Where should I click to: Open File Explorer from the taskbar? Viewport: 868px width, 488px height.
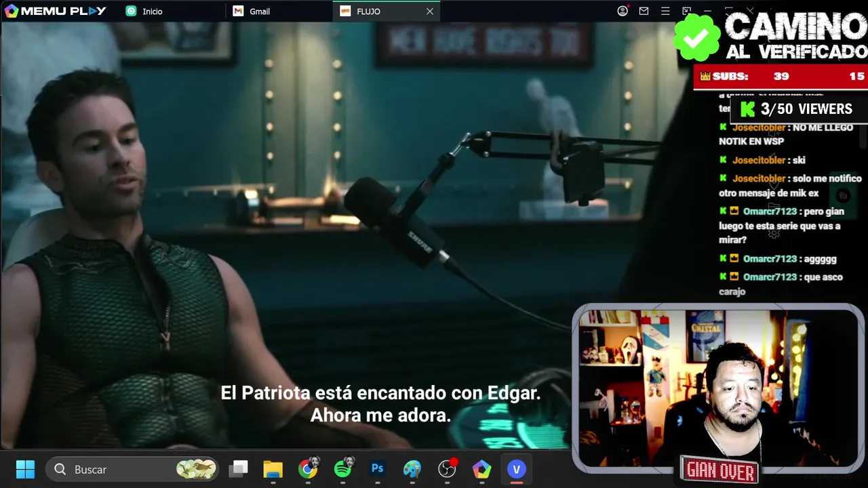273,469
